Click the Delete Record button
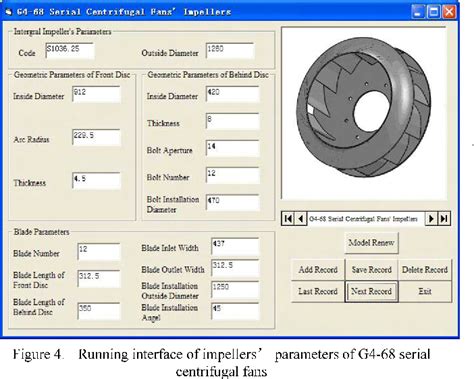474x379 pixels. [x=425, y=270]
